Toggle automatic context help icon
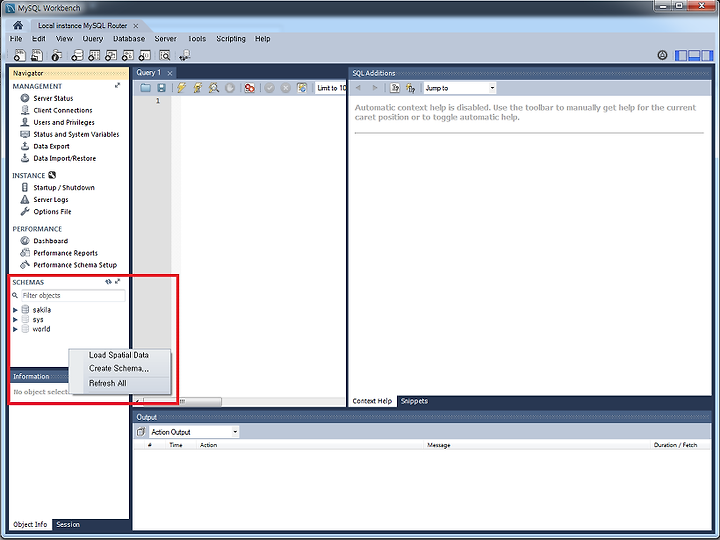Viewport: 720px width, 540px height. click(x=411, y=88)
